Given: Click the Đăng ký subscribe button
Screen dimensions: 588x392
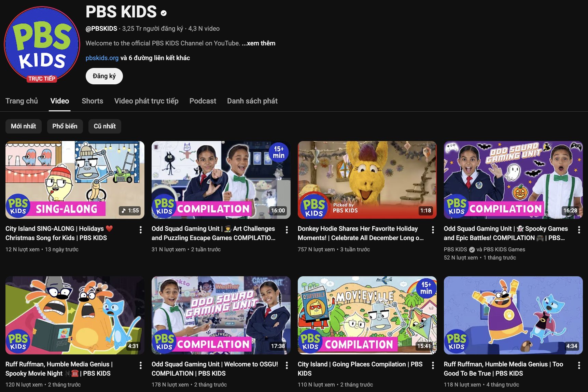Looking at the screenshot, I should 104,76.
